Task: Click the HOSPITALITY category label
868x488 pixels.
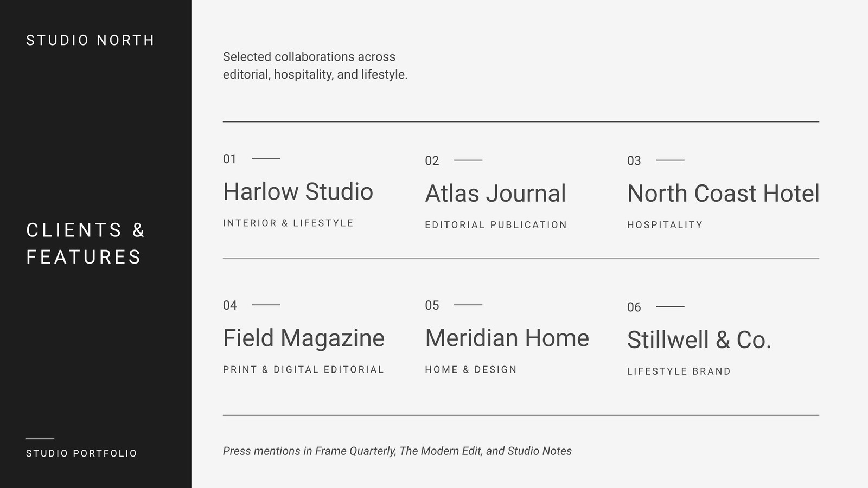Action: [x=665, y=224]
